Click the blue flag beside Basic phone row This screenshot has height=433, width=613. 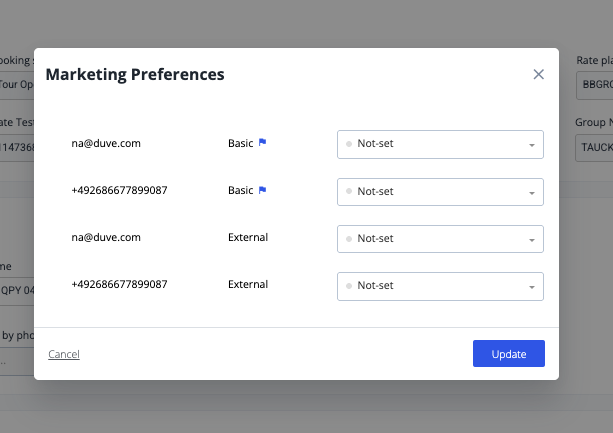tap(263, 190)
